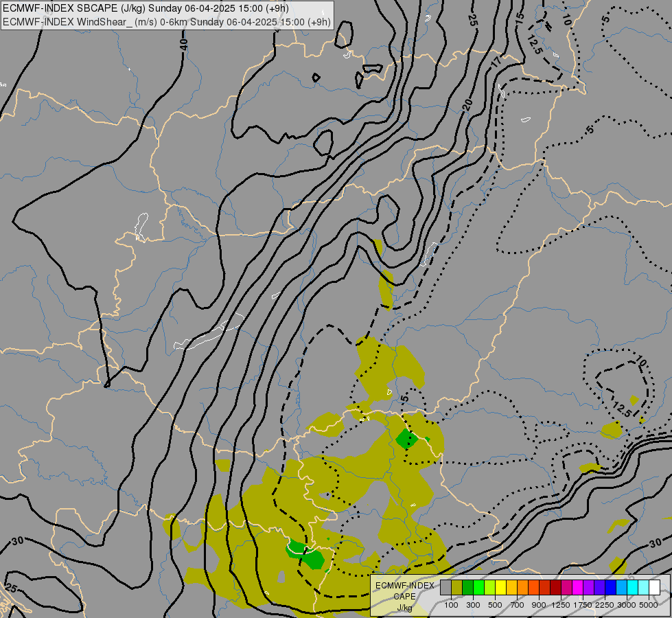Select the purple legend swatch

click(589, 588)
